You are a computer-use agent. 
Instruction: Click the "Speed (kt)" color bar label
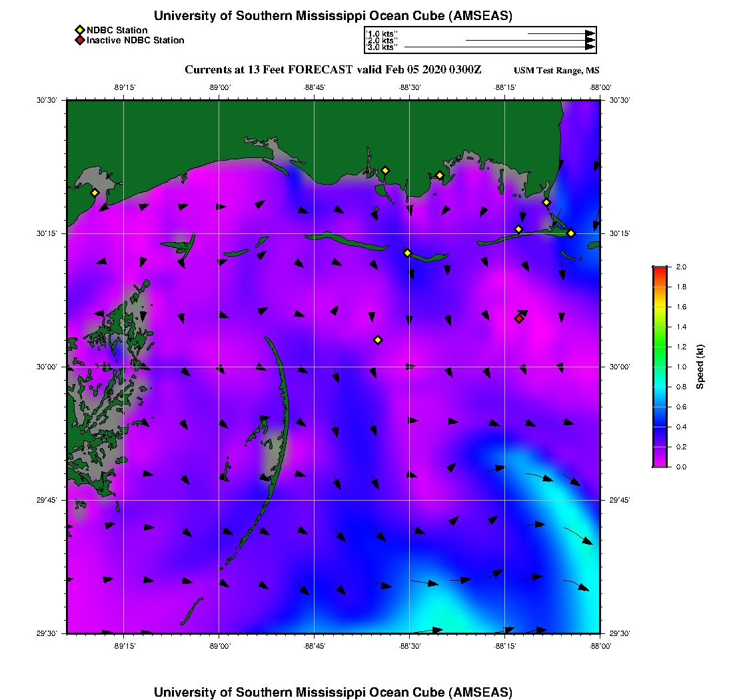click(700, 367)
